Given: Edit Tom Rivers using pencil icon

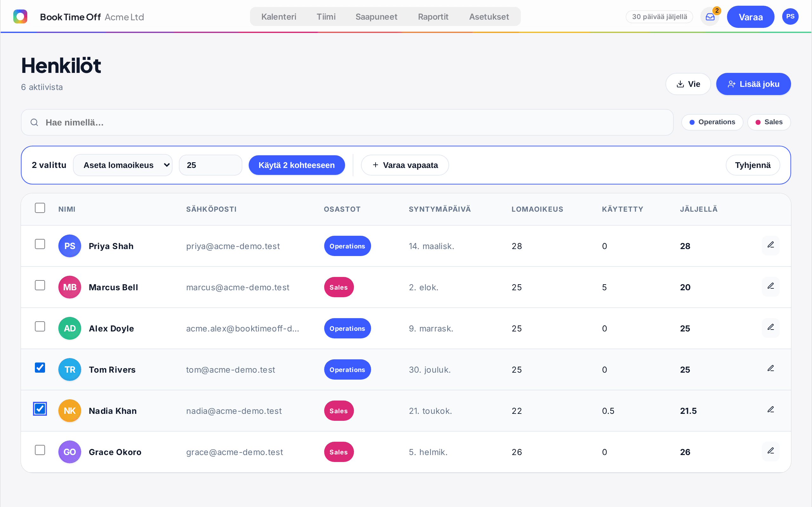Looking at the screenshot, I should pyautogui.click(x=770, y=369).
